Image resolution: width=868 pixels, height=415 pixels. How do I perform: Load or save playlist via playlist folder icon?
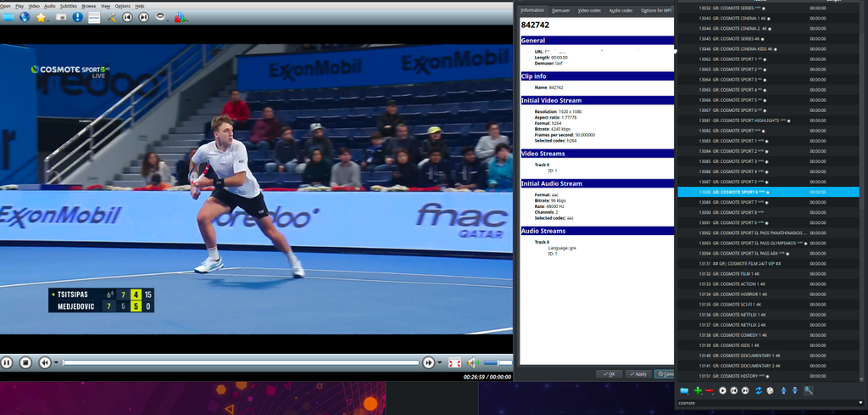[x=684, y=390]
